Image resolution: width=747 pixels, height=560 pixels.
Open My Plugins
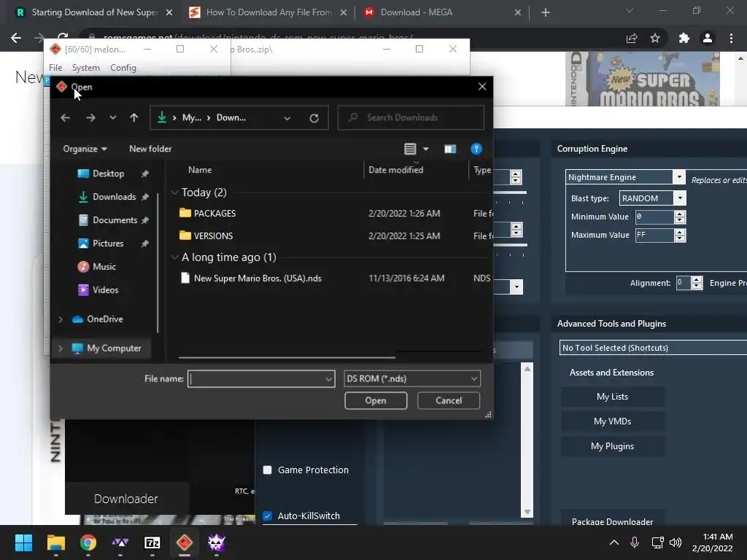point(612,446)
